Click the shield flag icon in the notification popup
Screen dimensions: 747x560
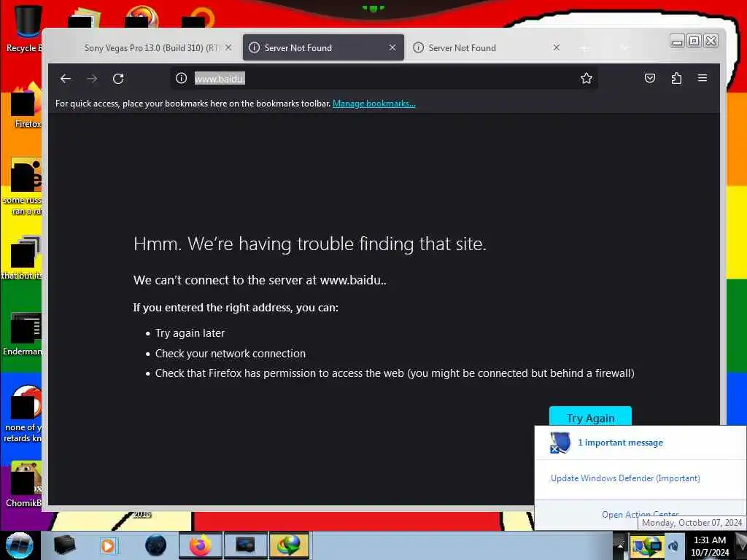[560, 443]
